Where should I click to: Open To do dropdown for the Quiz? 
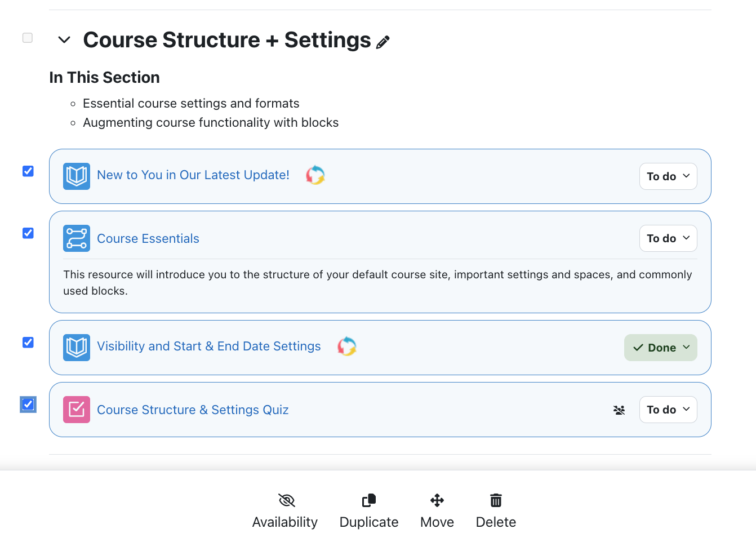coord(668,410)
